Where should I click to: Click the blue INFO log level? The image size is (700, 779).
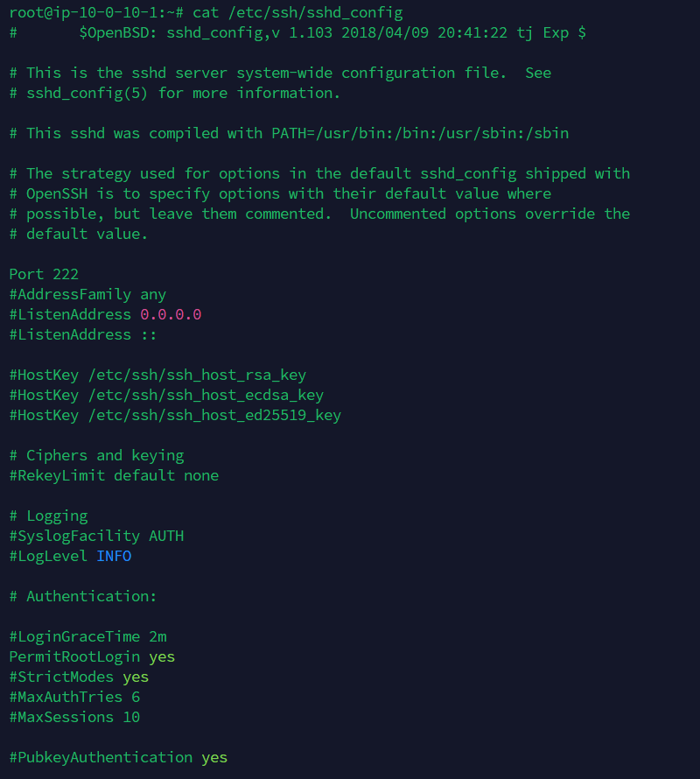(x=114, y=556)
